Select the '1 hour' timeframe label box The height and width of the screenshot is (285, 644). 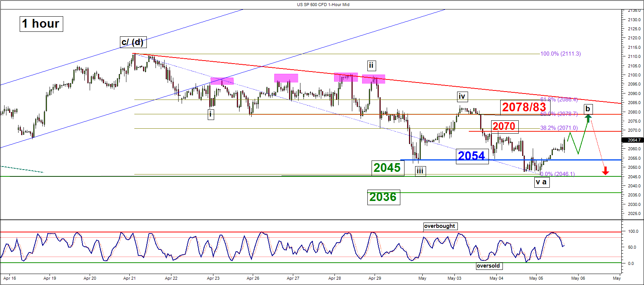tap(41, 24)
